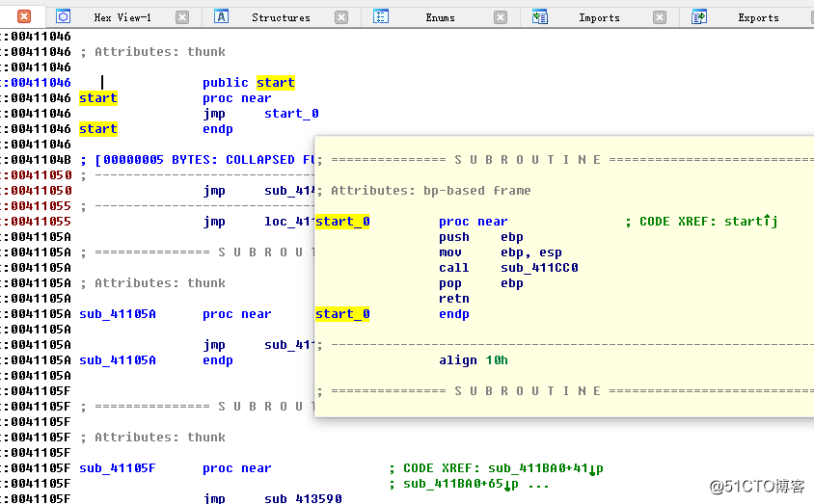Image resolution: width=814 pixels, height=504 pixels.
Task: Click 'push ebp' instruction in tooltip
Action: pos(480,237)
